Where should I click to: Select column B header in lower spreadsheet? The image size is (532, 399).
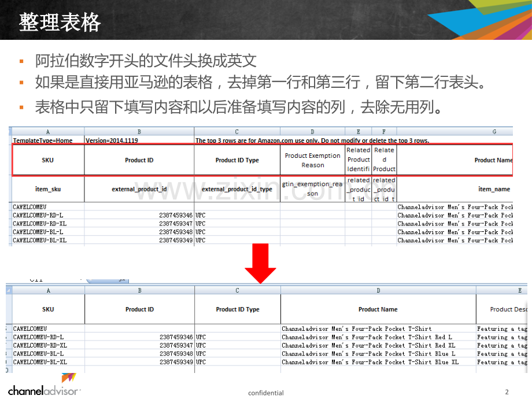click(x=139, y=290)
